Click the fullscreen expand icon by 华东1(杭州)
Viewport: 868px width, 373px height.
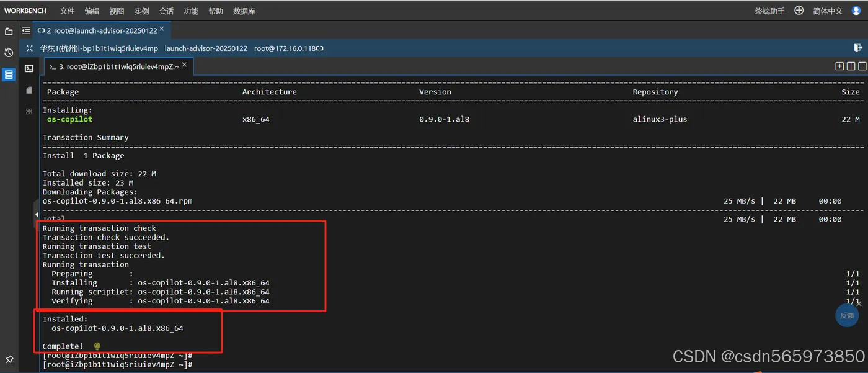click(x=29, y=48)
